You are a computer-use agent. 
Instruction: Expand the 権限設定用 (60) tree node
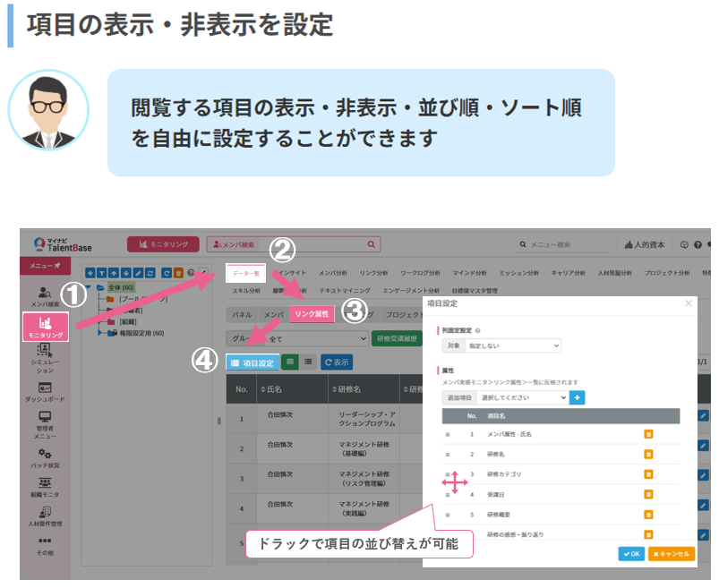(99, 333)
